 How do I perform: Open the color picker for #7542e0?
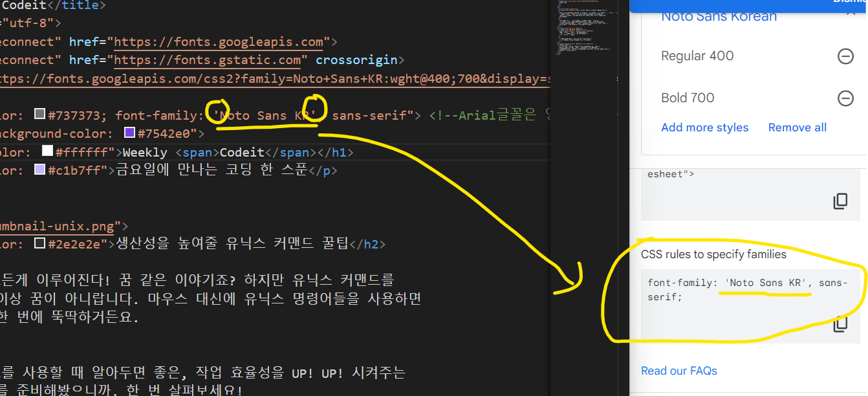[129, 133]
